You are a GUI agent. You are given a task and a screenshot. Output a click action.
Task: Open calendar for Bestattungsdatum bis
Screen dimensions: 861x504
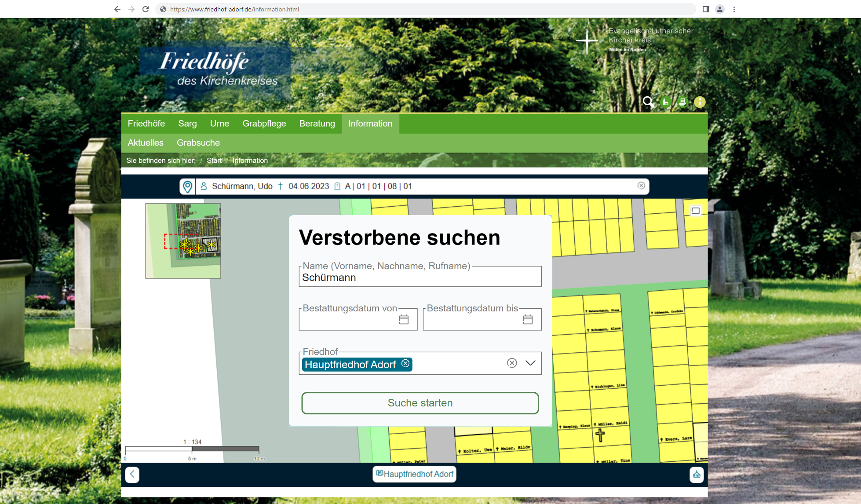pos(528,320)
